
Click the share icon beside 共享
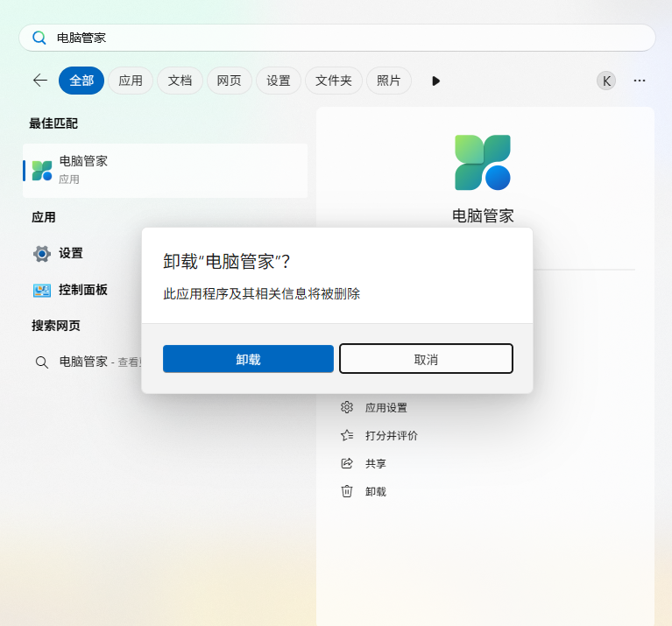pos(347,463)
